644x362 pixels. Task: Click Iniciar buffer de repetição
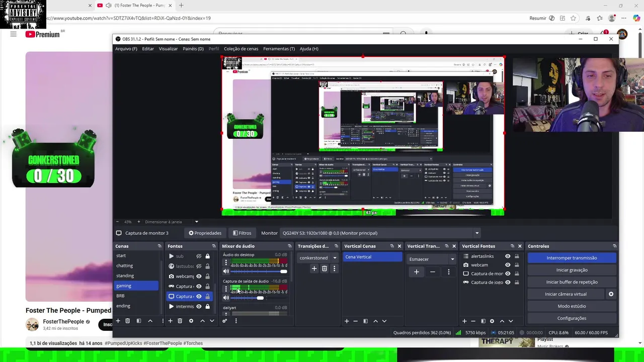coord(572,282)
